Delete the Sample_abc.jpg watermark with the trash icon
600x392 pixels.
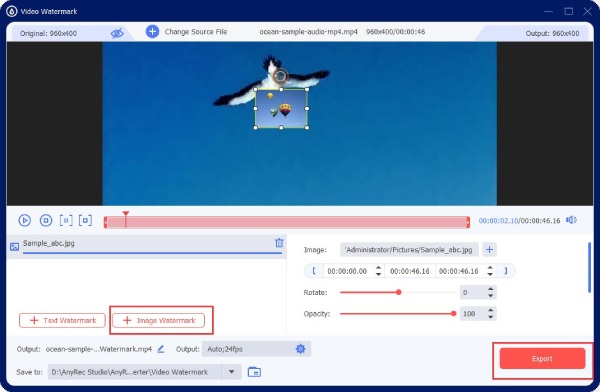[279, 243]
